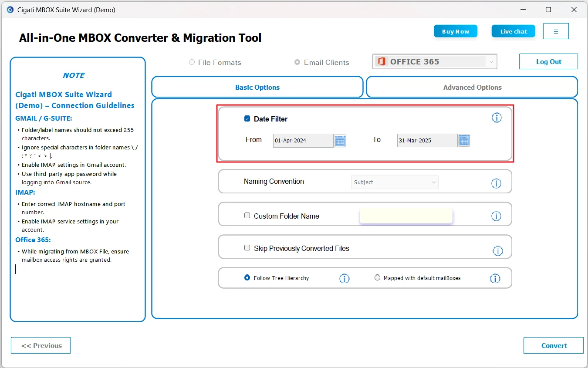Screen dimensions: 588x368
Task: Choose the Email Clients radio button
Action: pyautogui.click(x=297, y=62)
